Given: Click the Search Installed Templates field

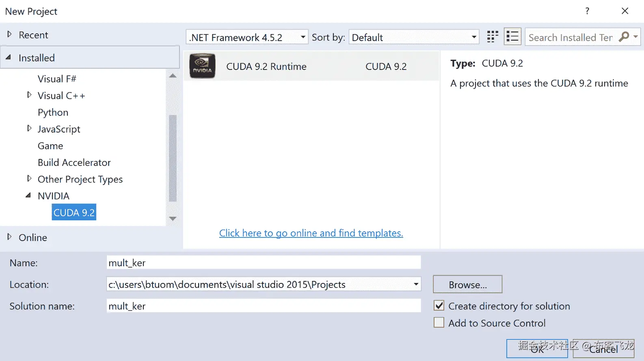Looking at the screenshot, I should pos(571,37).
